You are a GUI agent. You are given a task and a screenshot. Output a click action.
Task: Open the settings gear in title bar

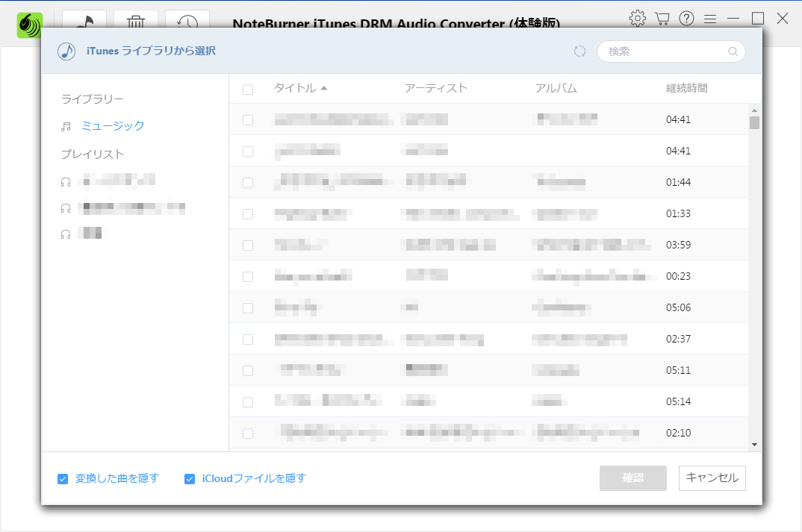[x=637, y=19]
